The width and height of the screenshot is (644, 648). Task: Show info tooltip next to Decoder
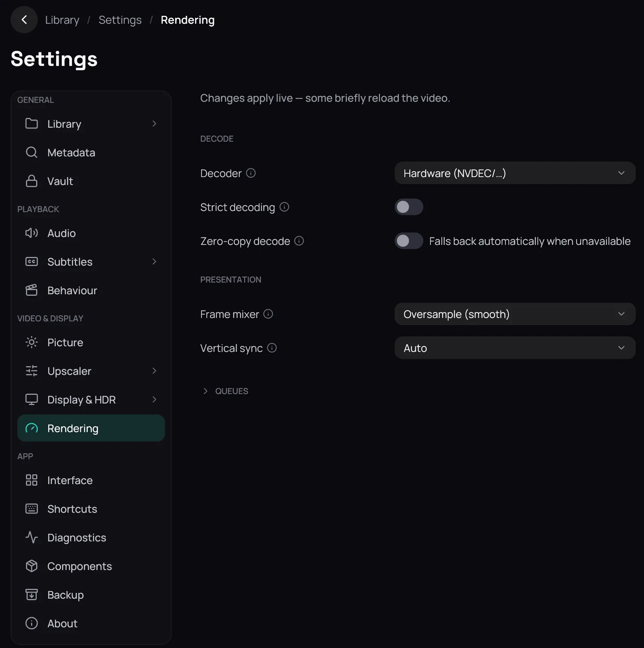tap(251, 173)
